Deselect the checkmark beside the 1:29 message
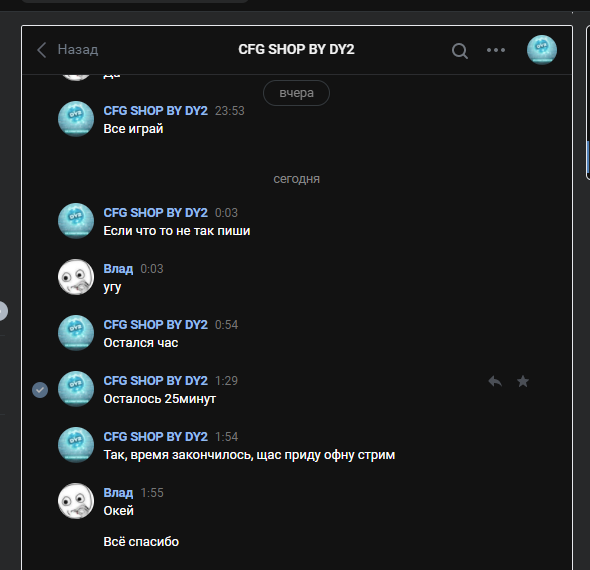This screenshot has width=590, height=570. (40, 390)
